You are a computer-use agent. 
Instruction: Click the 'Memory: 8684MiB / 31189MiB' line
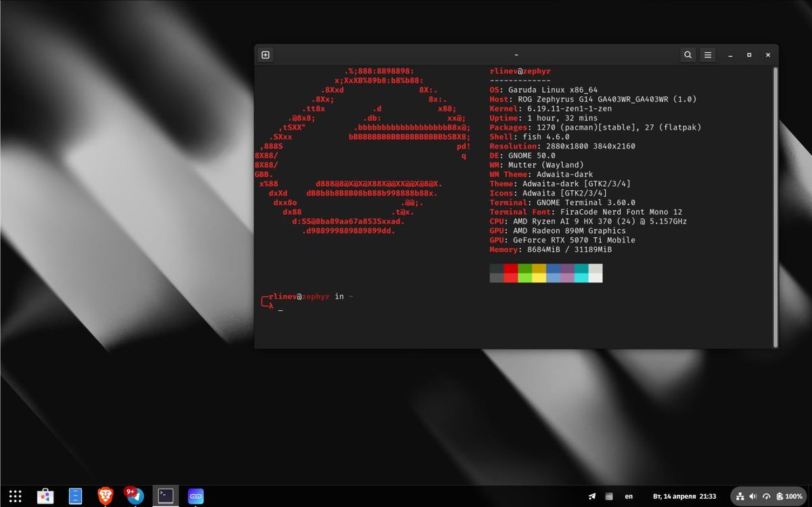551,250
